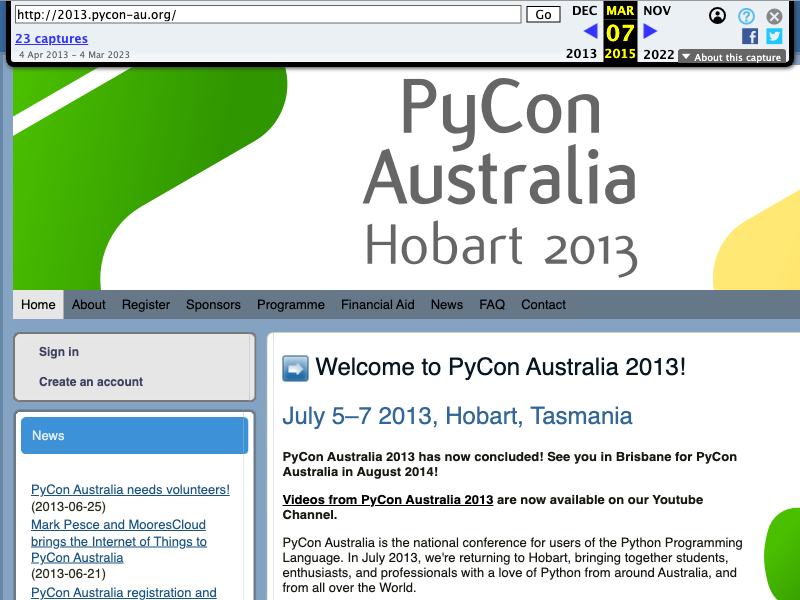The height and width of the screenshot is (600, 800).
Task: Go to previous capture with left arrow
Action: (x=590, y=32)
